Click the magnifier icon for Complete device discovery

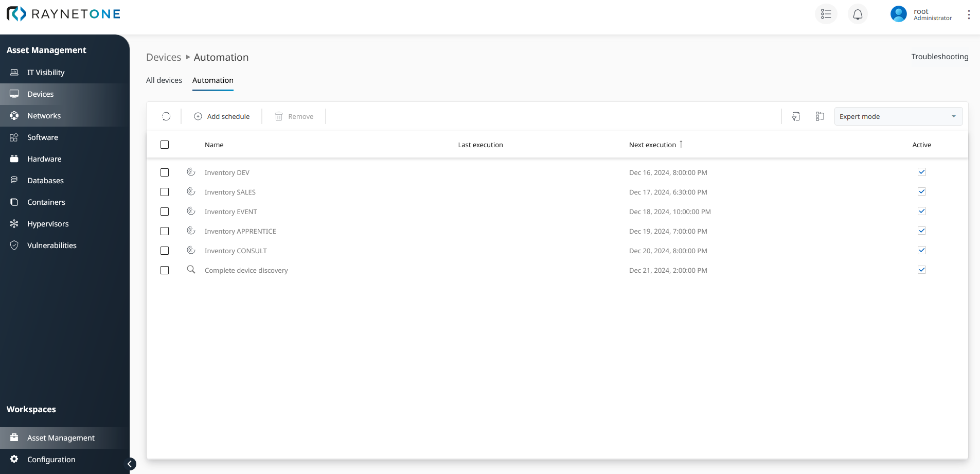pyautogui.click(x=191, y=270)
